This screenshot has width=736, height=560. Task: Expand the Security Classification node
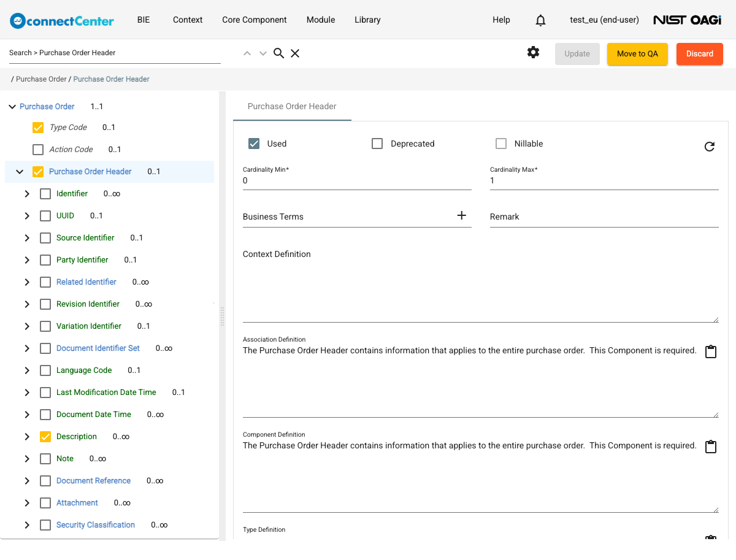(27, 525)
